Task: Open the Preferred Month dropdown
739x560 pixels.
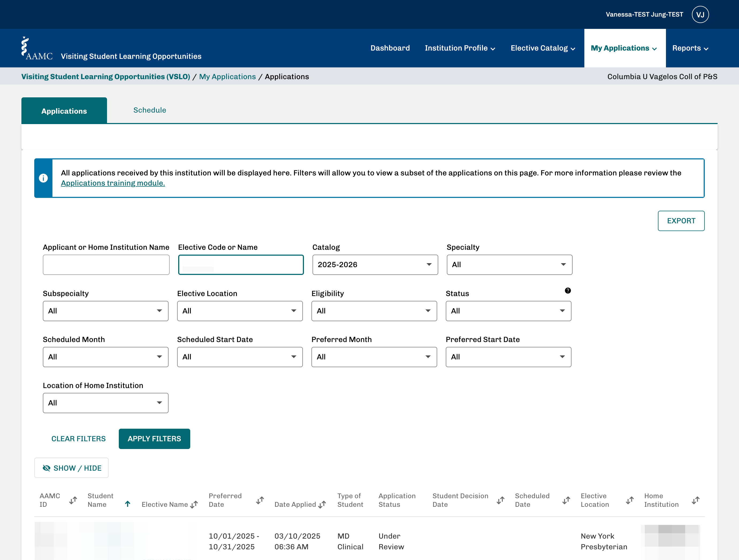Action: pos(374,357)
